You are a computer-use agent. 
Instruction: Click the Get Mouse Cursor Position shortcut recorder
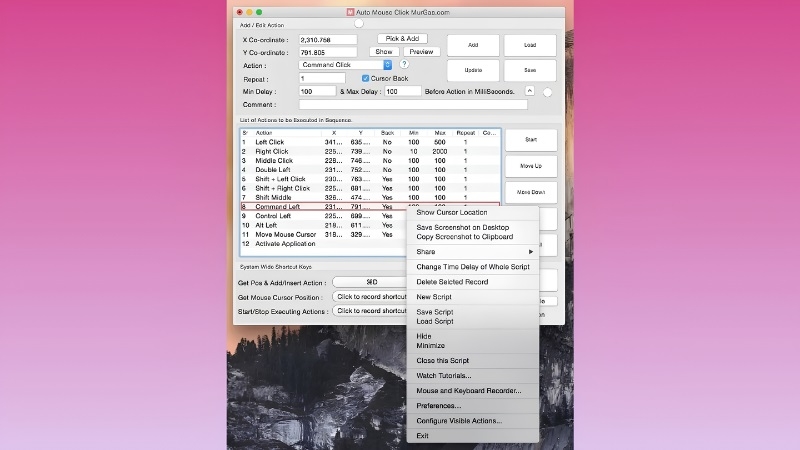pyautogui.click(x=370, y=296)
